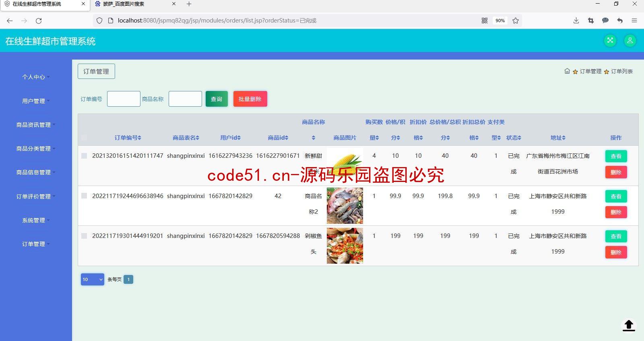Click the shield icon in address bar
The width and height of the screenshot is (644, 341).
tap(99, 21)
